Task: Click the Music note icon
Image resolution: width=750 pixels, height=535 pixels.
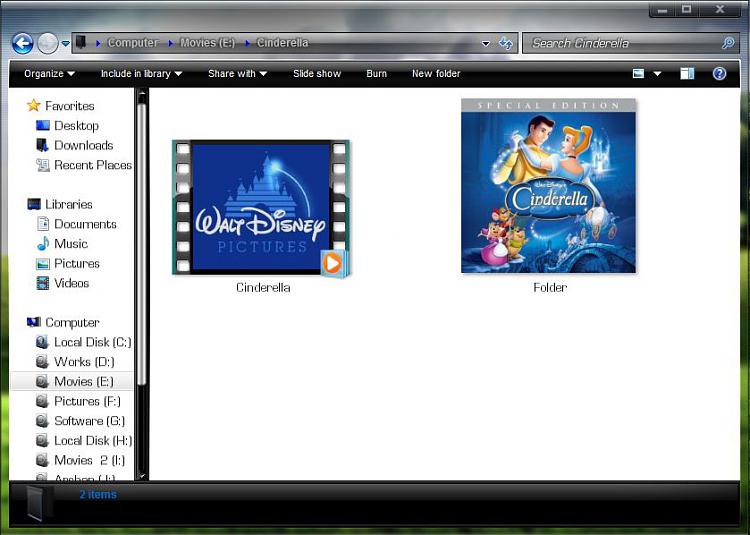Action: (43, 243)
